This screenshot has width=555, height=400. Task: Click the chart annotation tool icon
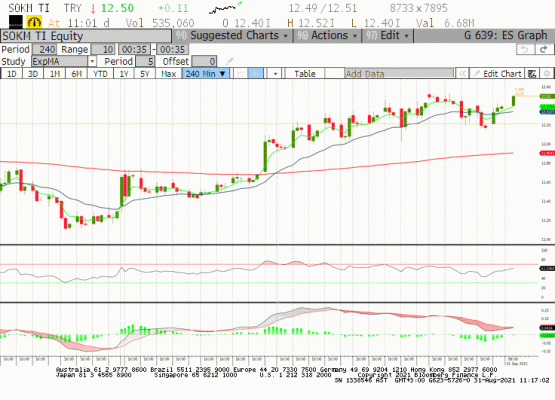[x=532, y=74]
